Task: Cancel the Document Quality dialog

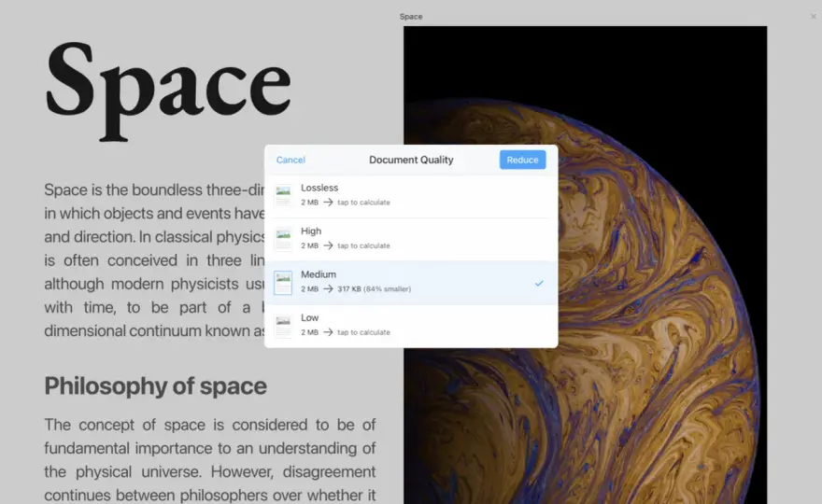Action: (291, 160)
